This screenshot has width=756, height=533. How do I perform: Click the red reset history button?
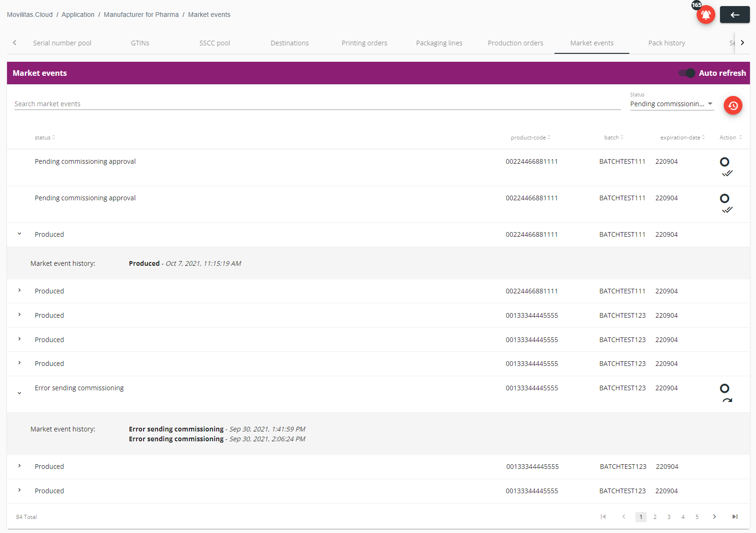point(733,105)
